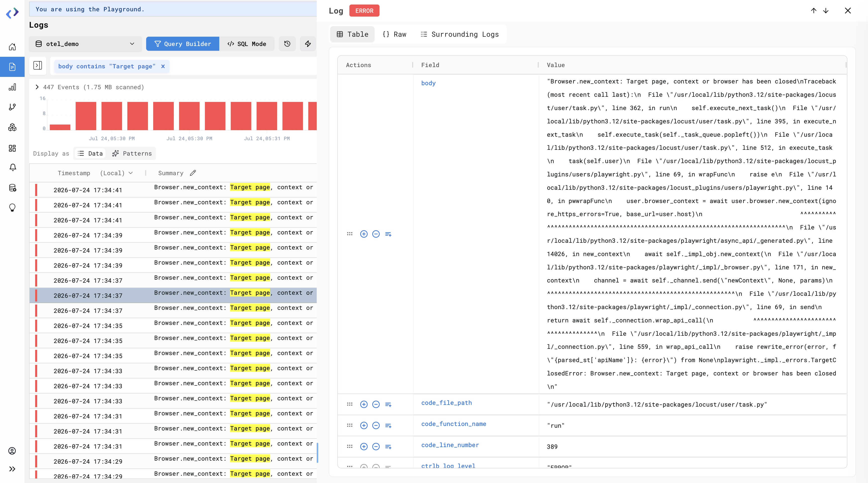868x483 pixels.
Task: Include code_file_path value with plus icon
Action: (364, 404)
